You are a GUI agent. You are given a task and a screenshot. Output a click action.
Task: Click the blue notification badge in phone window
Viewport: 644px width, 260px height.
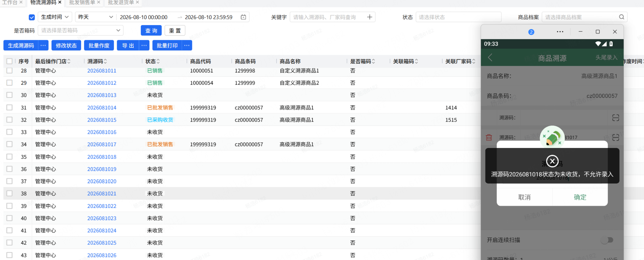531,32
